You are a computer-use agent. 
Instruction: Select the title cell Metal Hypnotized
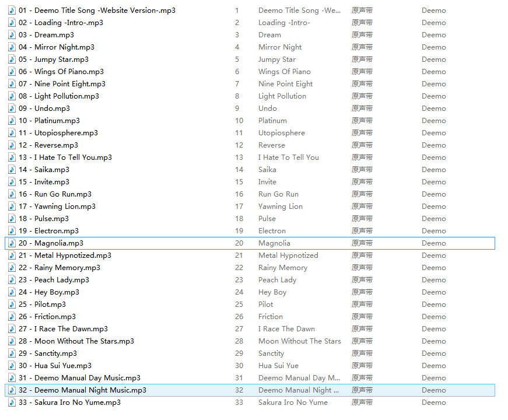click(x=288, y=256)
